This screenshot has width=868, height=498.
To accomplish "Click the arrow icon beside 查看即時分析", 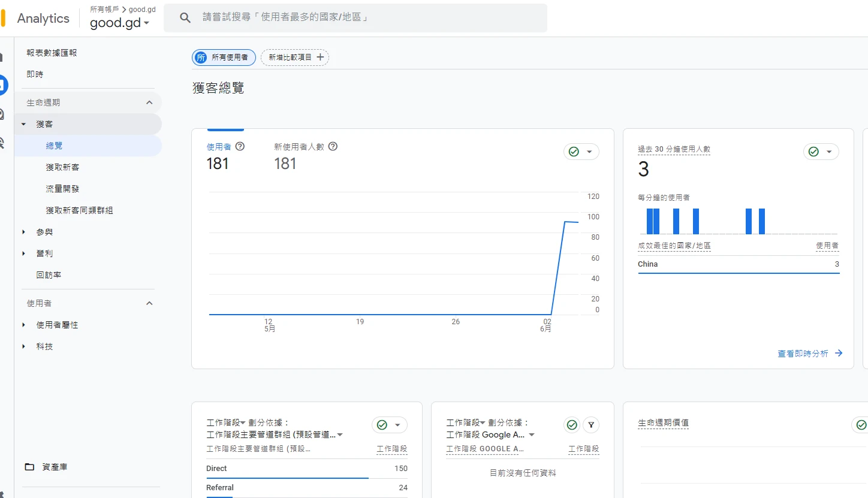I will pos(839,354).
